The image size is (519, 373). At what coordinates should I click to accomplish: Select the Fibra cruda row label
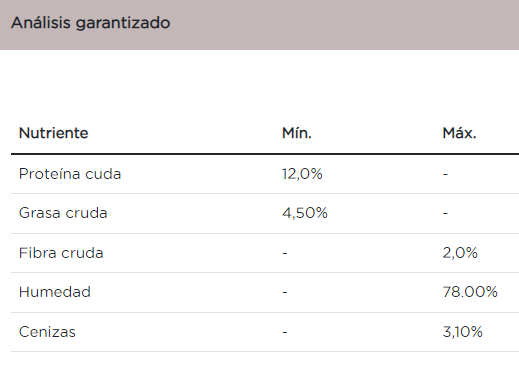tap(61, 253)
